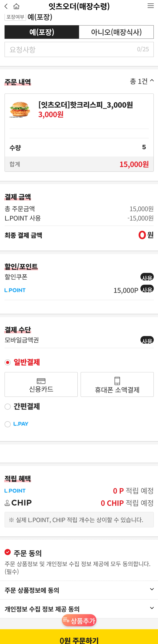
Task: Tap the L.PAY logo
Action: click(x=21, y=424)
